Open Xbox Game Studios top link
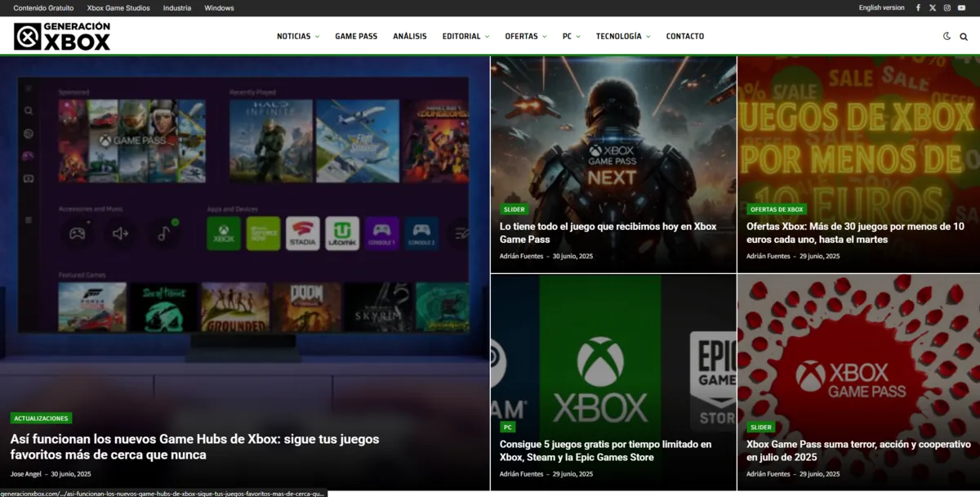 click(118, 7)
